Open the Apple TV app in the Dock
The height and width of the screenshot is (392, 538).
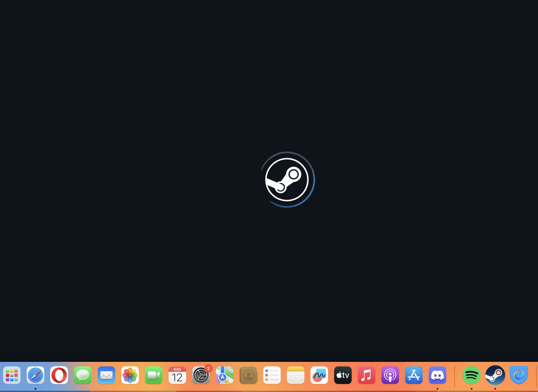[343, 375]
